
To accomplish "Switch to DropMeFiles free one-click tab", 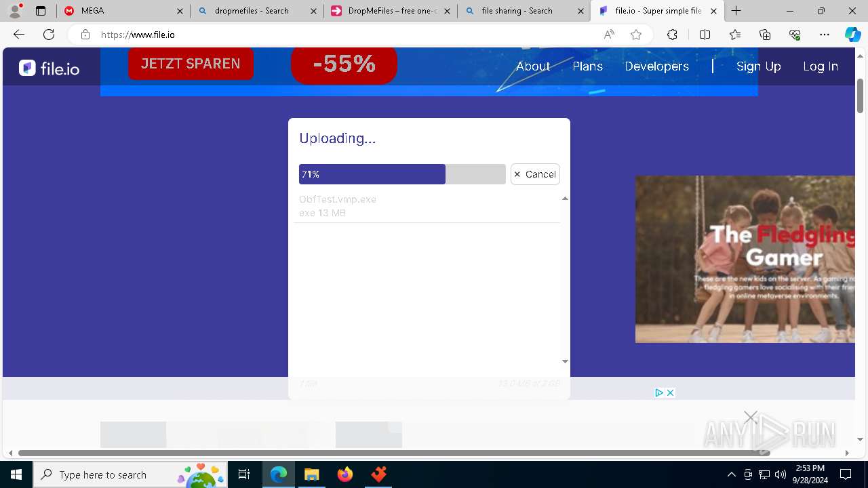I will pyautogui.click(x=390, y=11).
